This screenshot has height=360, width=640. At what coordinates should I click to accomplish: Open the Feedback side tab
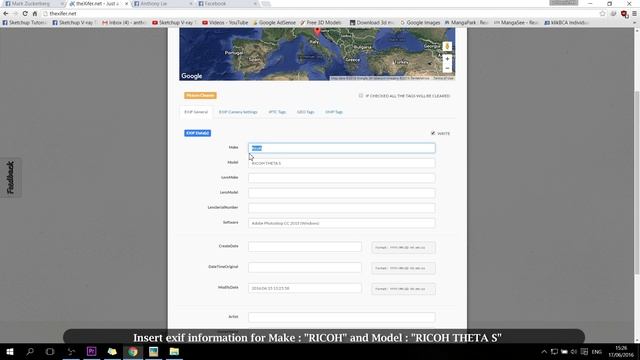point(11,178)
